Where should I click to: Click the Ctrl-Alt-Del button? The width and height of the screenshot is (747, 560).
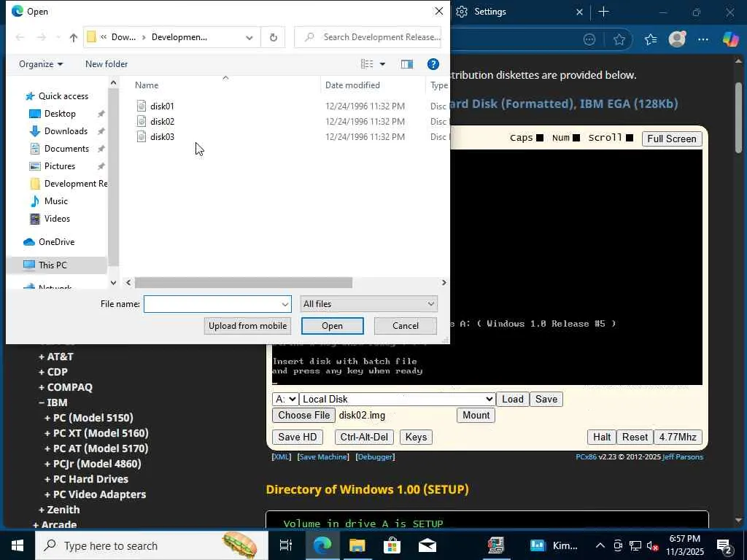coord(365,437)
